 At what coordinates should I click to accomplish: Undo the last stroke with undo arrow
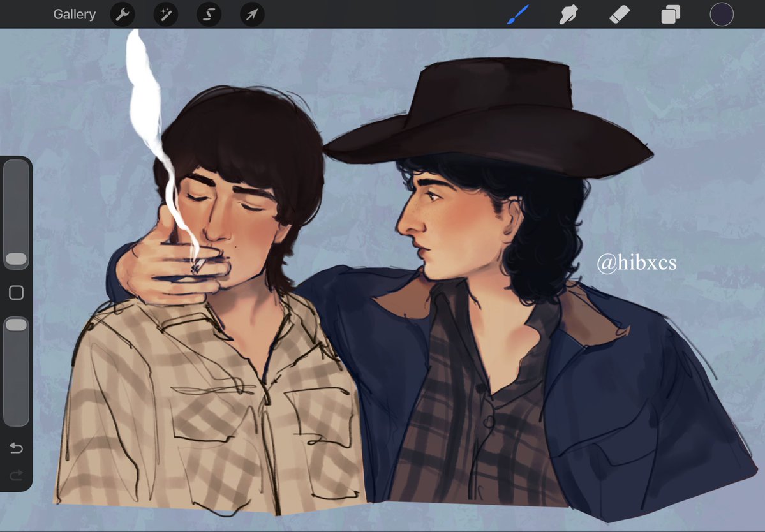(x=16, y=448)
